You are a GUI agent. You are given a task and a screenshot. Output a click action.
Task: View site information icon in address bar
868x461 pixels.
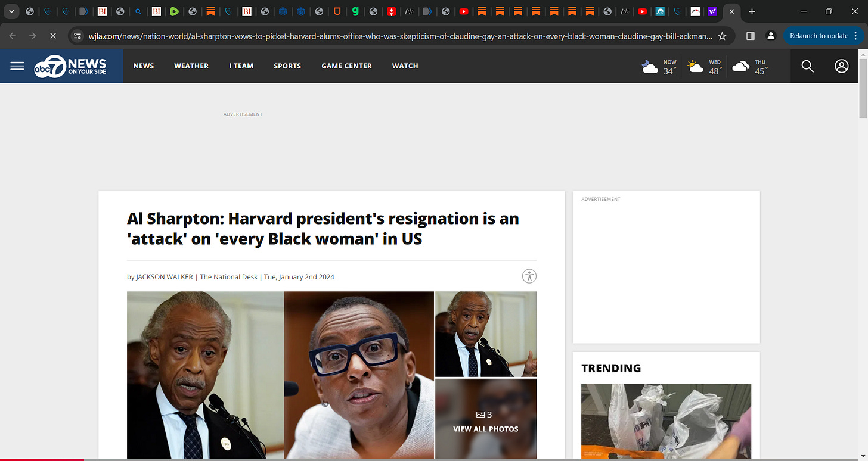77,36
